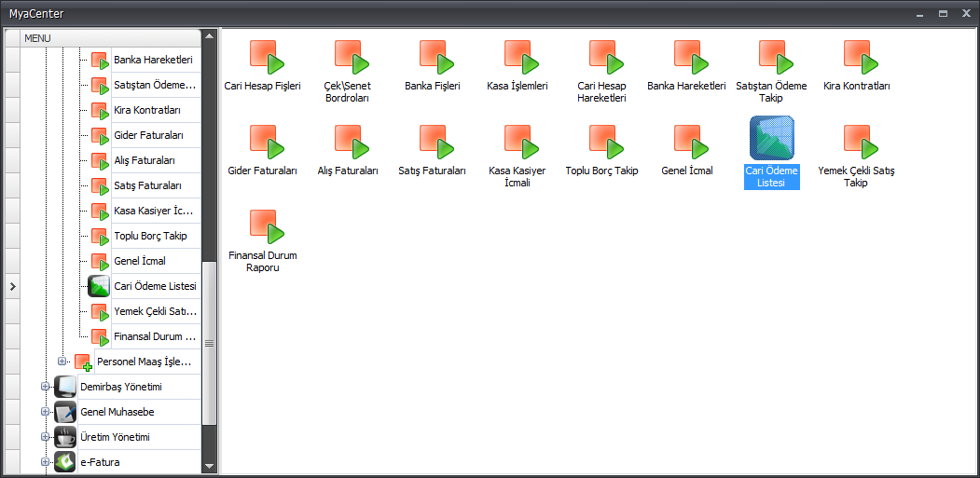
Task: Open Banka Hareketleri icon in main panel
Action: coord(691,58)
